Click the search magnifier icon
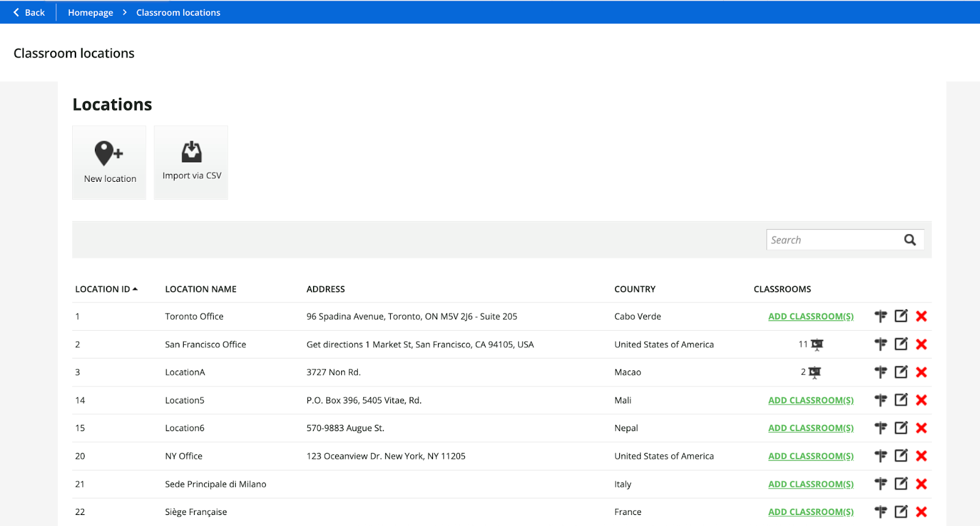 point(910,240)
